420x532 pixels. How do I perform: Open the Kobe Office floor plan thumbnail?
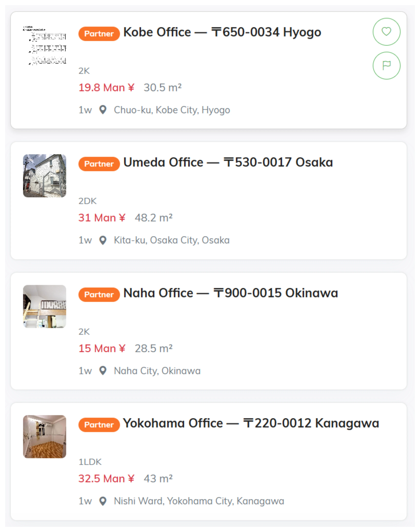44,45
